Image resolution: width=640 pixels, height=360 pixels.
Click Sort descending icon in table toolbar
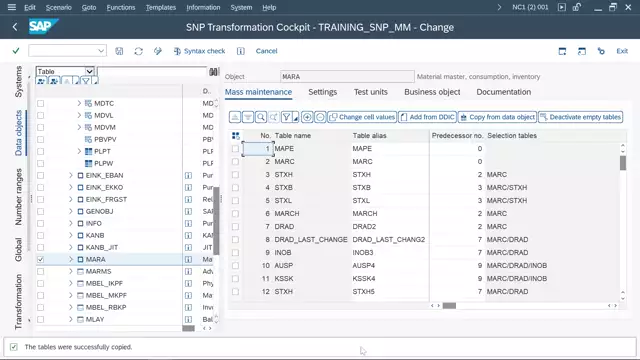point(248,117)
